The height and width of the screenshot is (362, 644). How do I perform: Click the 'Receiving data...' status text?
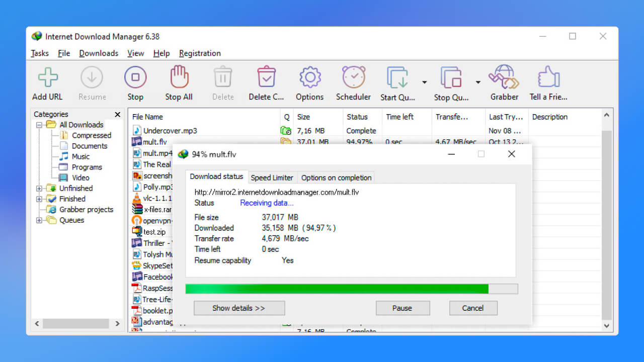267,203
